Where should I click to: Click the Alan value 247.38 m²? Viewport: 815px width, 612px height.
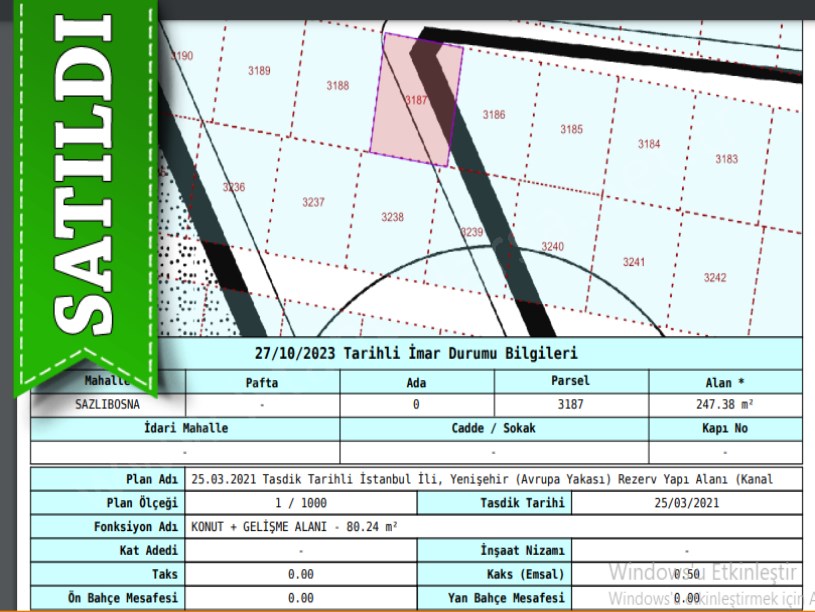click(725, 405)
